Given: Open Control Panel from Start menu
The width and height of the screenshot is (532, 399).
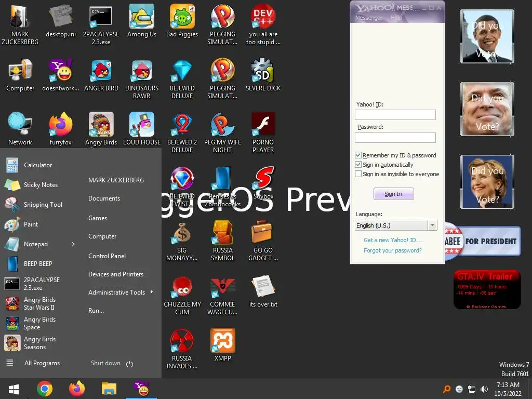Looking at the screenshot, I should [107, 256].
